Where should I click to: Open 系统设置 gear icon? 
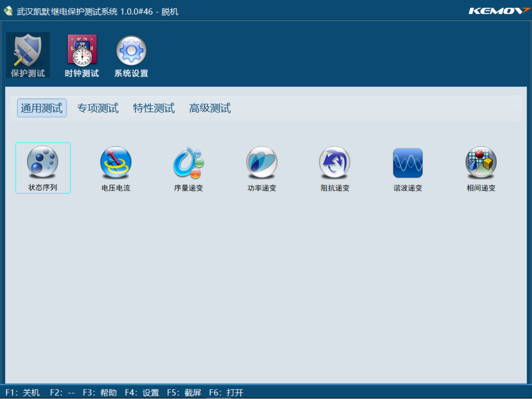(x=131, y=55)
